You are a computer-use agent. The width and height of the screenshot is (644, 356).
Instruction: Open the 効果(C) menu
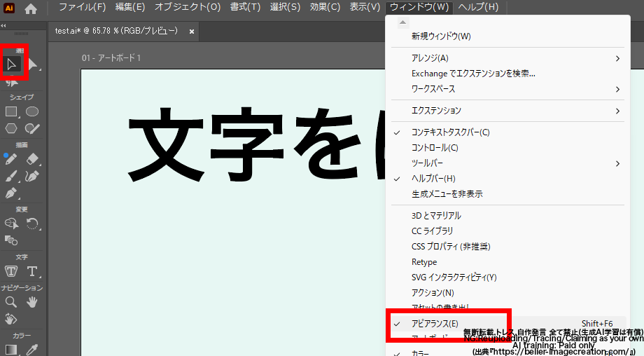pos(325,7)
